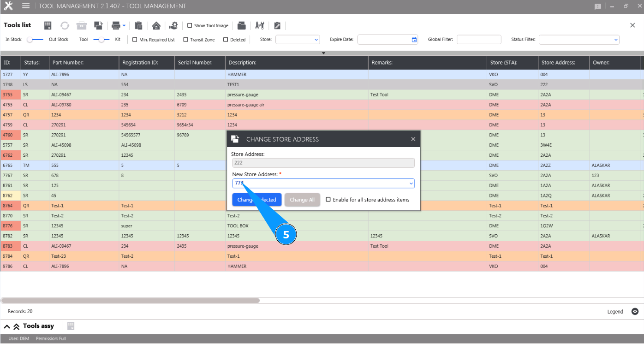Click the export table icon in toolbar

48,25
